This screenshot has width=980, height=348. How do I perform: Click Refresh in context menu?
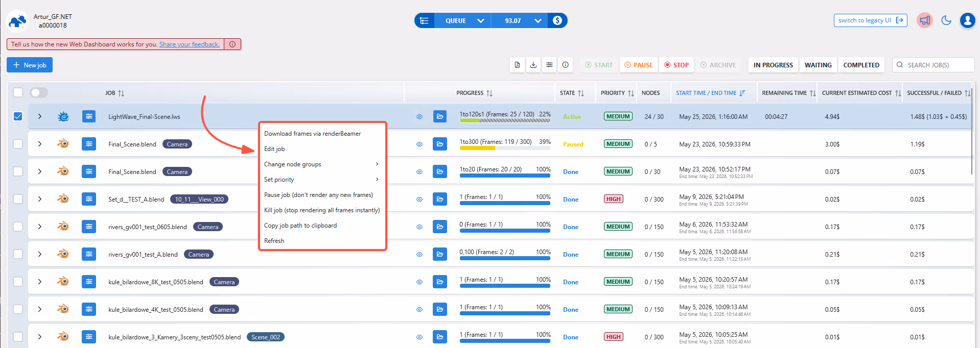coord(322,241)
